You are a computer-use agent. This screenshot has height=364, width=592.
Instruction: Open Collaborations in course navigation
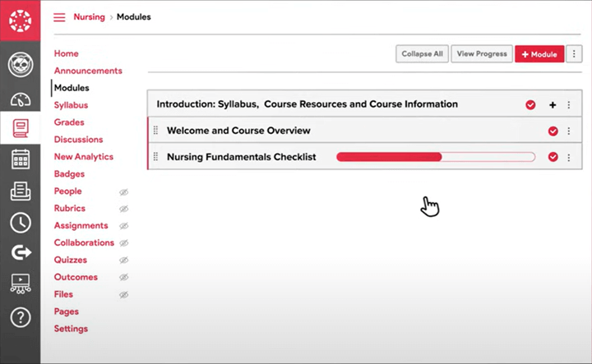click(84, 242)
